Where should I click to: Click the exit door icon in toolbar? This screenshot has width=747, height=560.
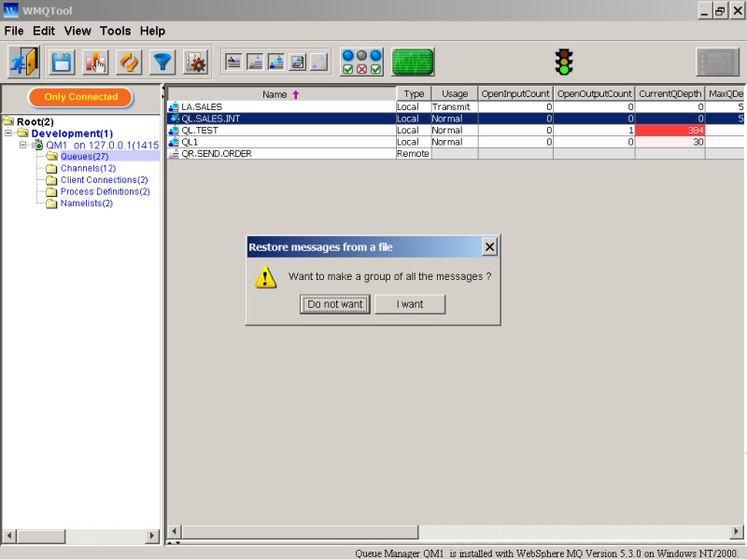(x=23, y=62)
